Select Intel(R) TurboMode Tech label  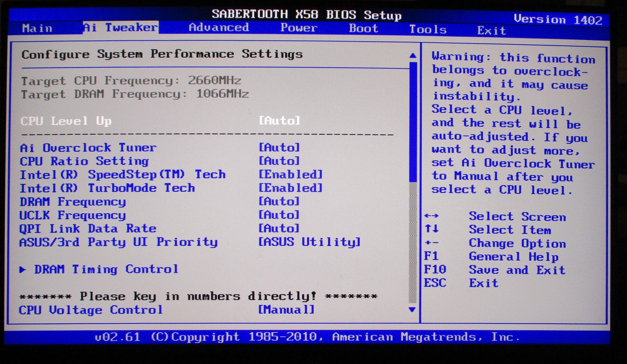(107, 188)
